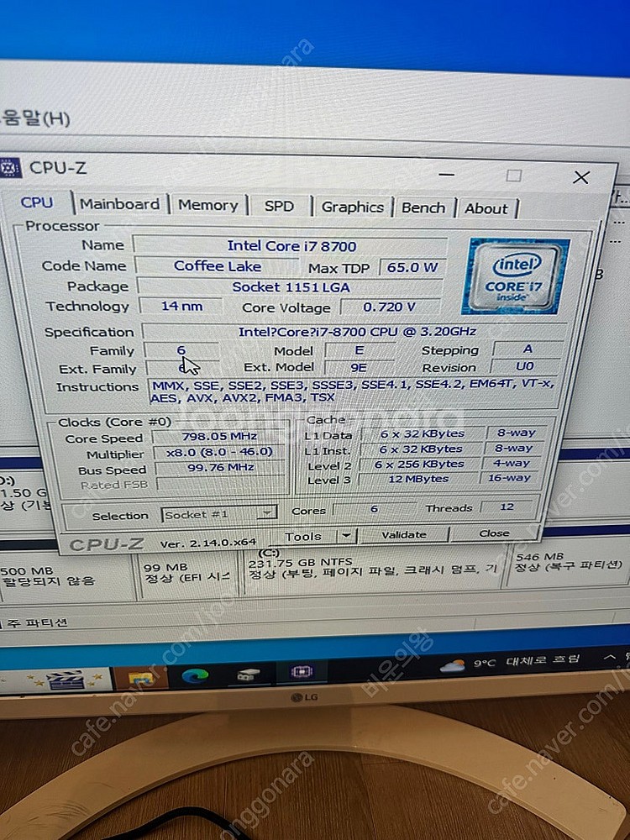
Task: Open the Socket #1 selection dropdown
Action: (x=218, y=514)
